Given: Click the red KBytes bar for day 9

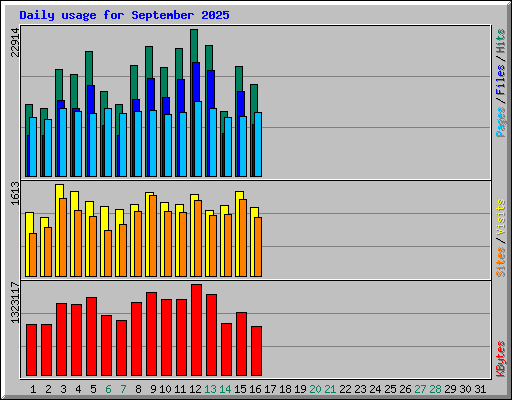Looking at the screenshot, I should point(151,334).
